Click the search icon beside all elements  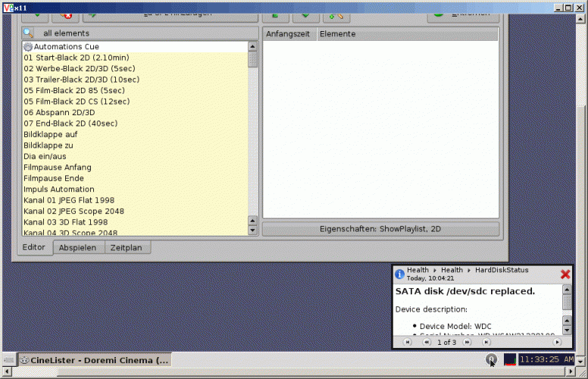click(28, 33)
